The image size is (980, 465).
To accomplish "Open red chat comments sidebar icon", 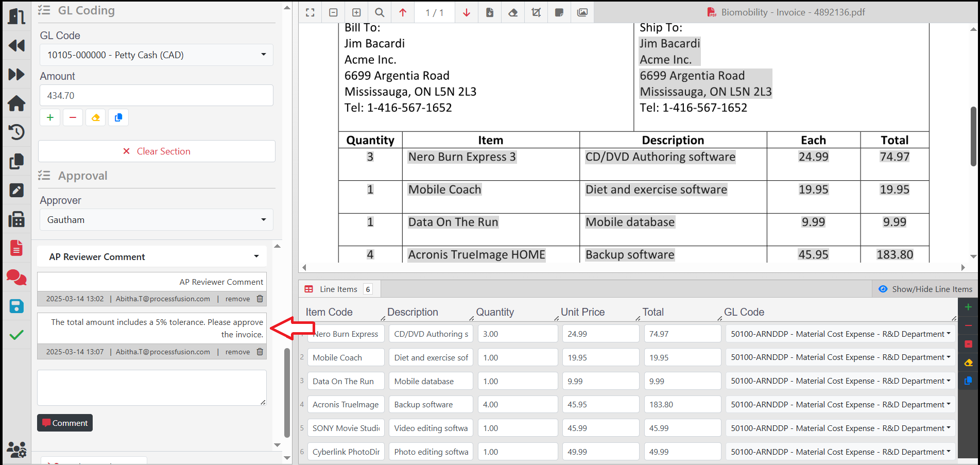I will pos(16,277).
